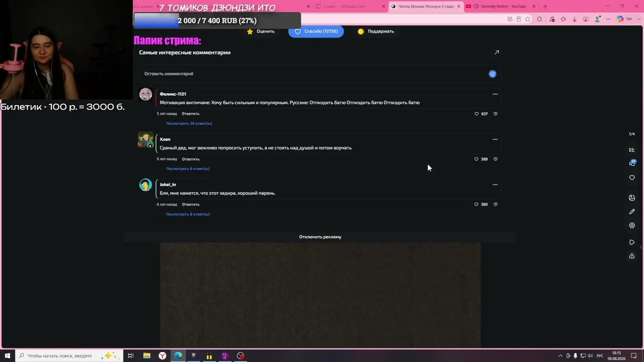Viewport: 644px width, 362px height.
Task: Expand Посмотреть 8 ответ(ы) replies
Action: [x=188, y=214]
